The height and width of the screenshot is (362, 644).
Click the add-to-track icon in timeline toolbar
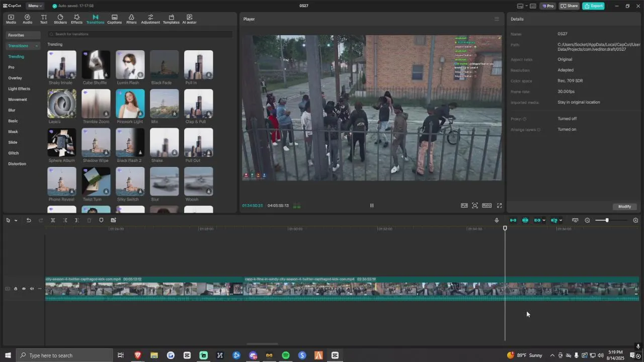[x=113, y=220]
